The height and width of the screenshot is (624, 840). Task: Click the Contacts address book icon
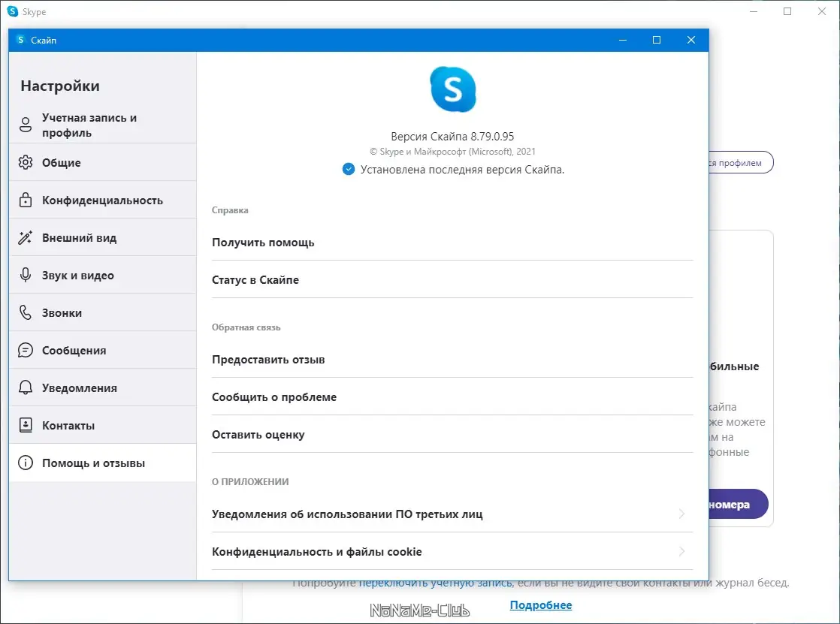pos(26,425)
